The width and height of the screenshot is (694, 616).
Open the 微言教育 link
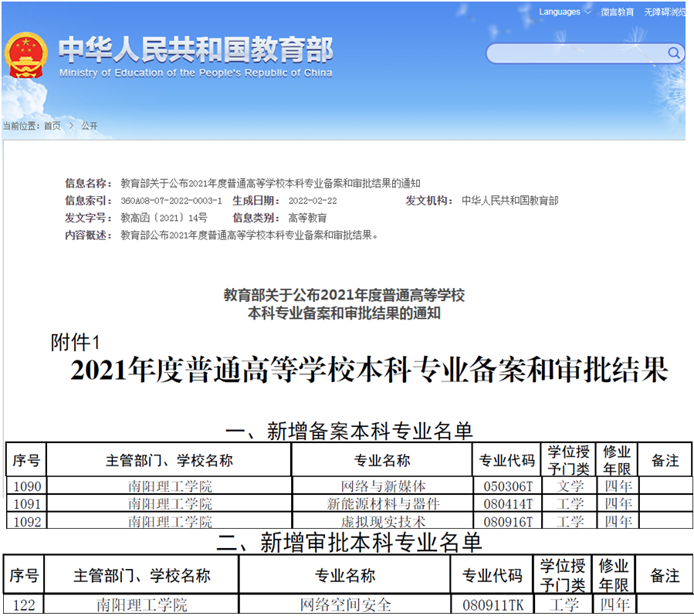pyautogui.click(x=617, y=12)
